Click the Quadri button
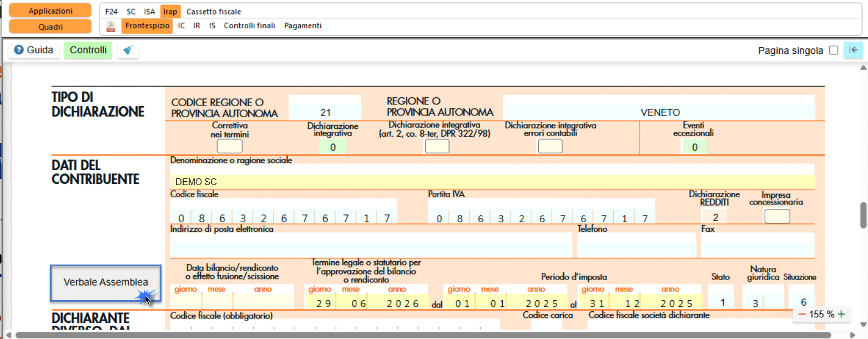Image resolution: width=868 pixels, height=339 pixels. click(x=51, y=27)
